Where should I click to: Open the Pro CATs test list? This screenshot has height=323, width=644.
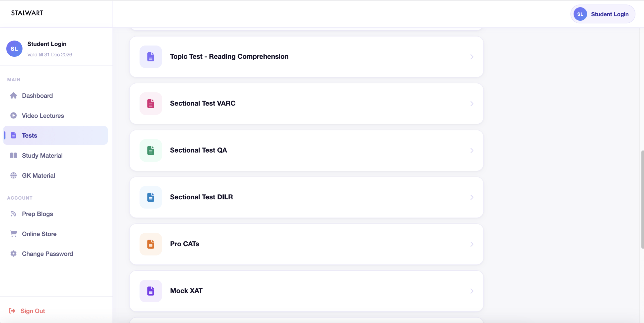[306, 244]
